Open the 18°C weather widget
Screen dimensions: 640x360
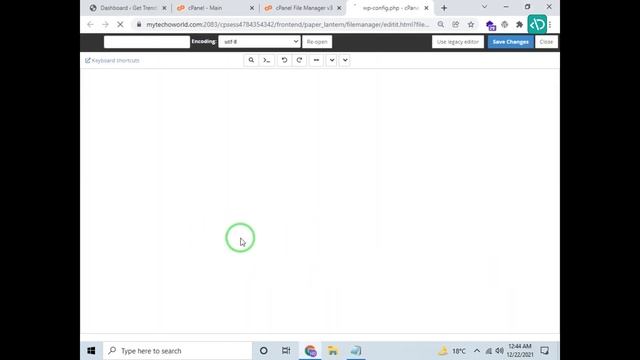[x=452, y=351]
